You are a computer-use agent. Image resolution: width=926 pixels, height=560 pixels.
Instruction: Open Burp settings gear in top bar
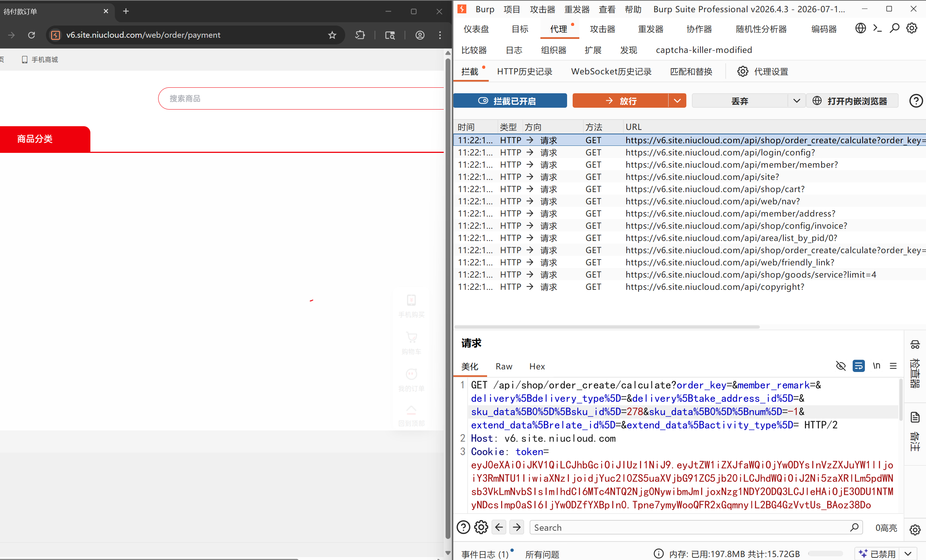tap(912, 28)
